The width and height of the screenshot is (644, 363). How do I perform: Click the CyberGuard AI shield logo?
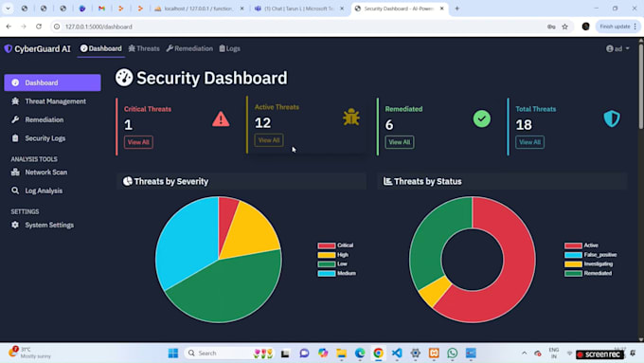(x=9, y=48)
